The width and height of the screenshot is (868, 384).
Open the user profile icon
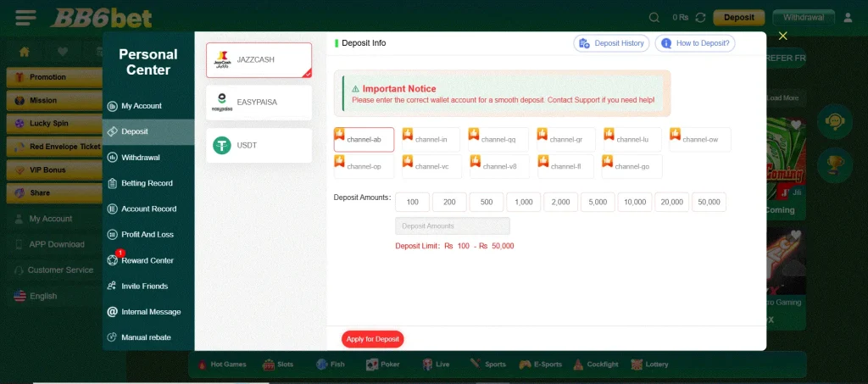(x=848, y=18)
